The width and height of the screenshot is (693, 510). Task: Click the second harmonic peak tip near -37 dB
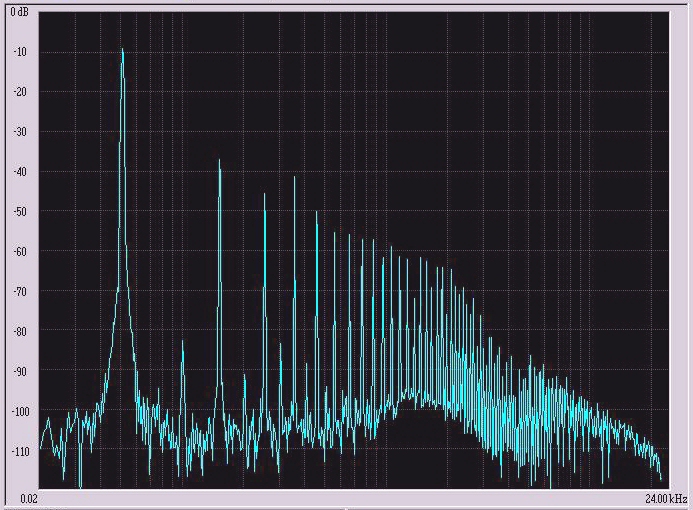click(219, 160)
